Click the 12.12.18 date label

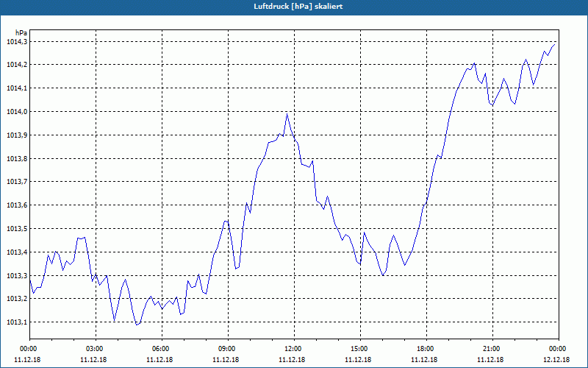point(556,360)
